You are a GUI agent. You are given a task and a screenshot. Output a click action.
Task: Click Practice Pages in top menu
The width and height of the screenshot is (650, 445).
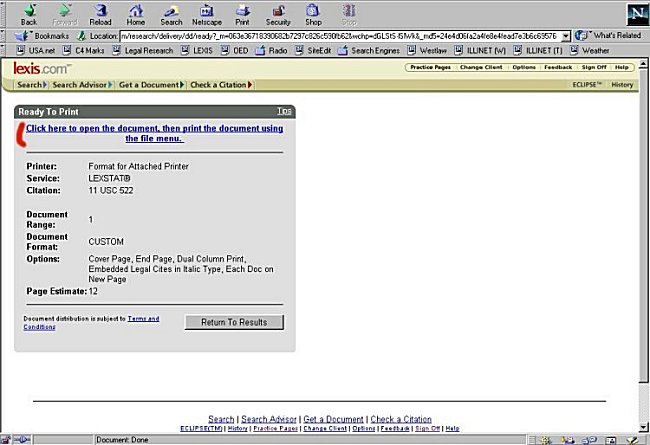tap(430, 67)
